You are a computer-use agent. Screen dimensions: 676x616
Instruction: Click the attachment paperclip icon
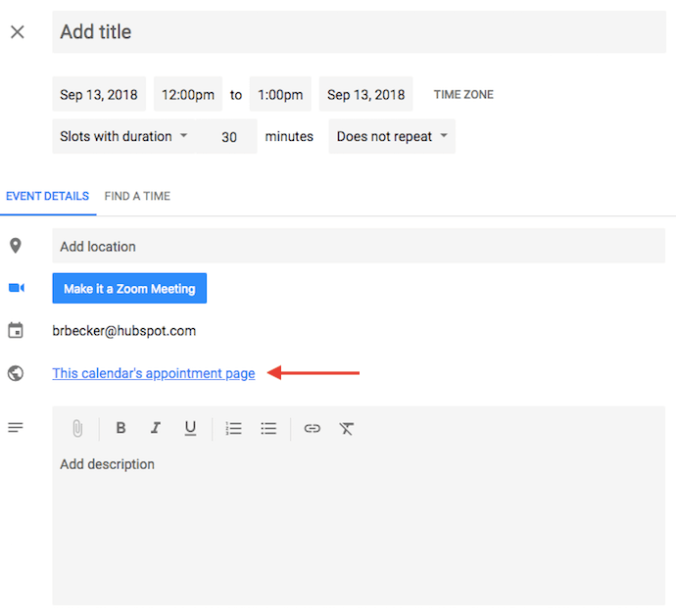[77, 428]
